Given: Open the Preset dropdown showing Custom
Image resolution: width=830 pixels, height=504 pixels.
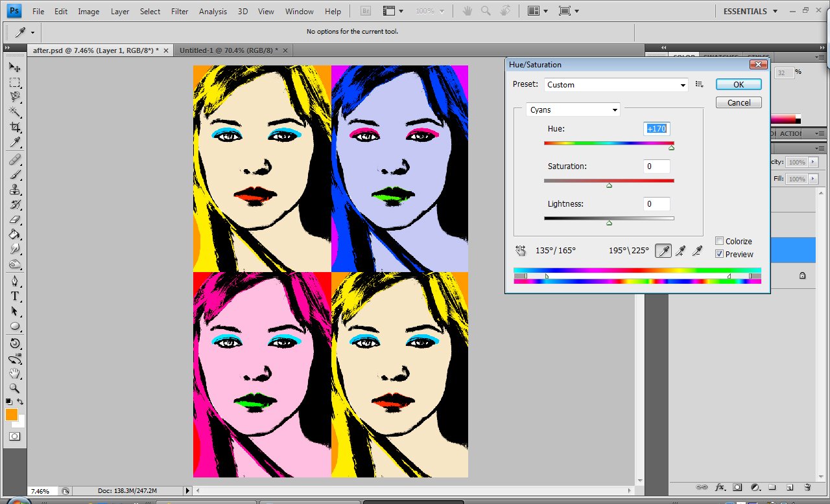Looking at the screenshot, I should point(616,85).
